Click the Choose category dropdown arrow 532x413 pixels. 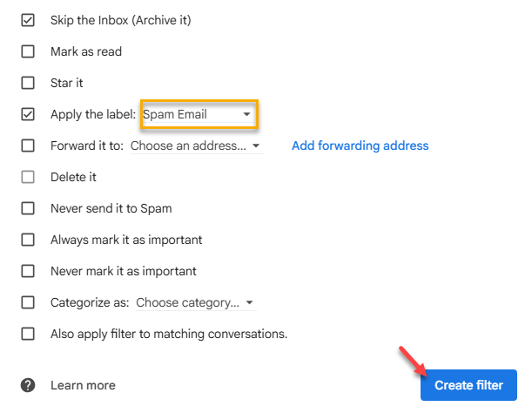[250, 302]
